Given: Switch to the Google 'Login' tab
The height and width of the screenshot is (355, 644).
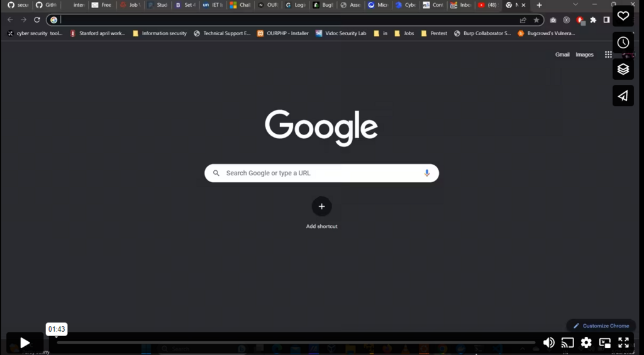Looking at the screenshot, I should (296, 5).
